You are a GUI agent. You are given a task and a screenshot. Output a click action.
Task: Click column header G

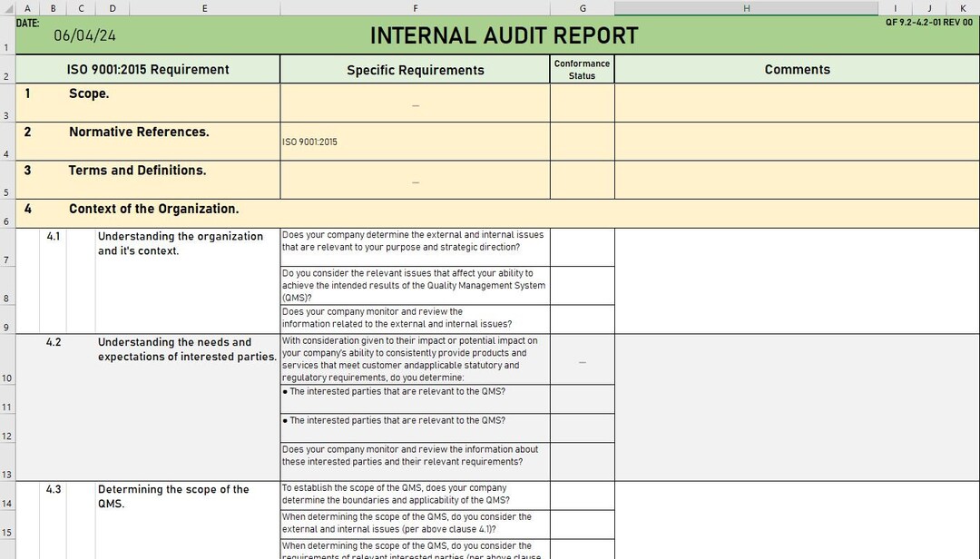click(582, 7)
